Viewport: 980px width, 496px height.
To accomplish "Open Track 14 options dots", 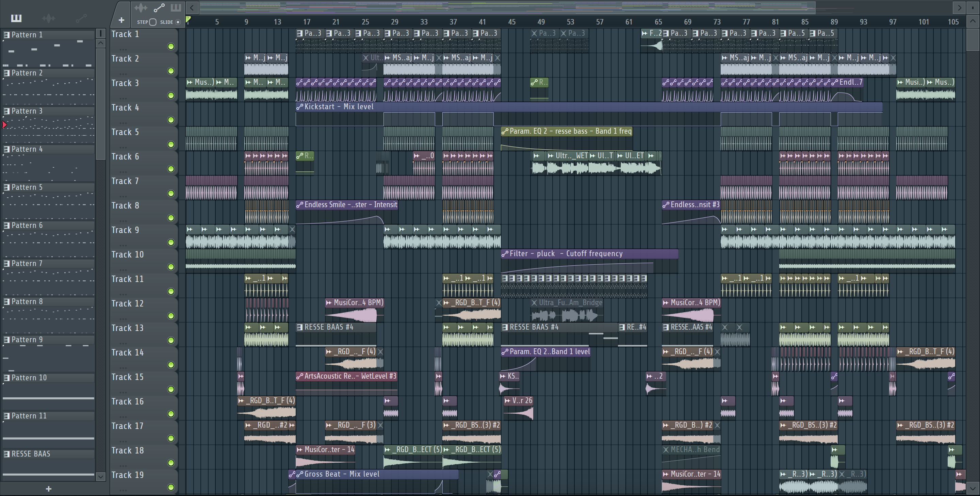I will coord(122,367).
